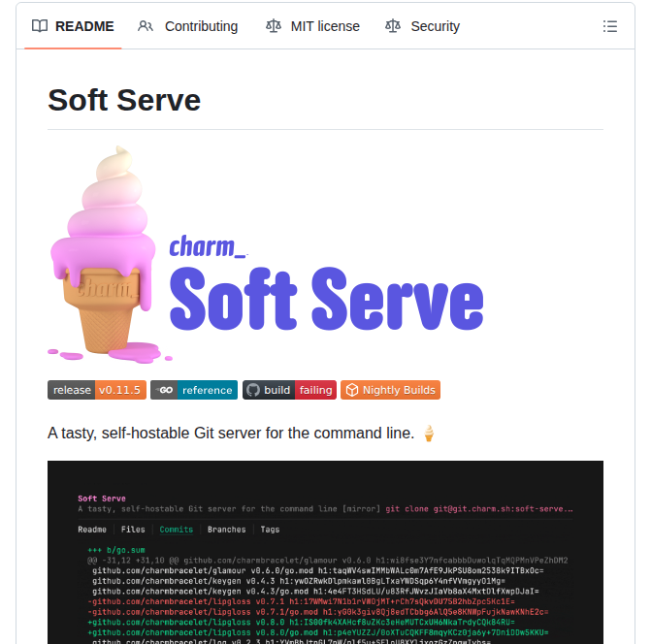Screen dimensions: 651x644
Task: Click the build failing badge
Action: click(289, 390)
